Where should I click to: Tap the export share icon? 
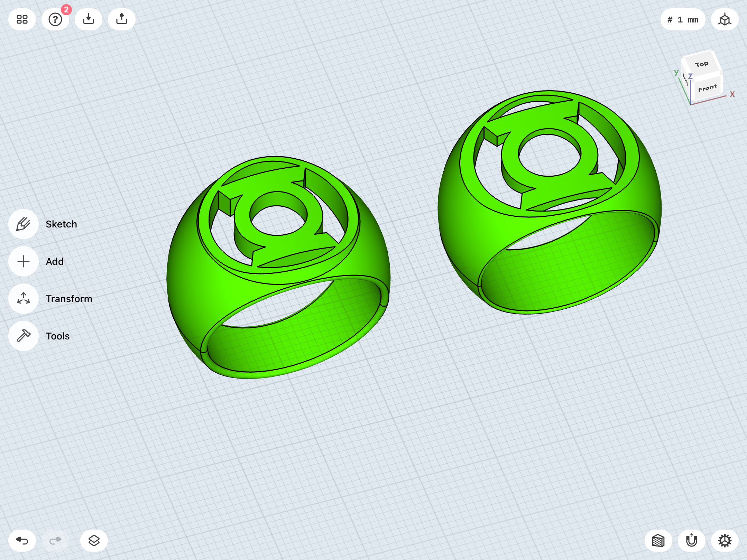click(x=122, y=19)
